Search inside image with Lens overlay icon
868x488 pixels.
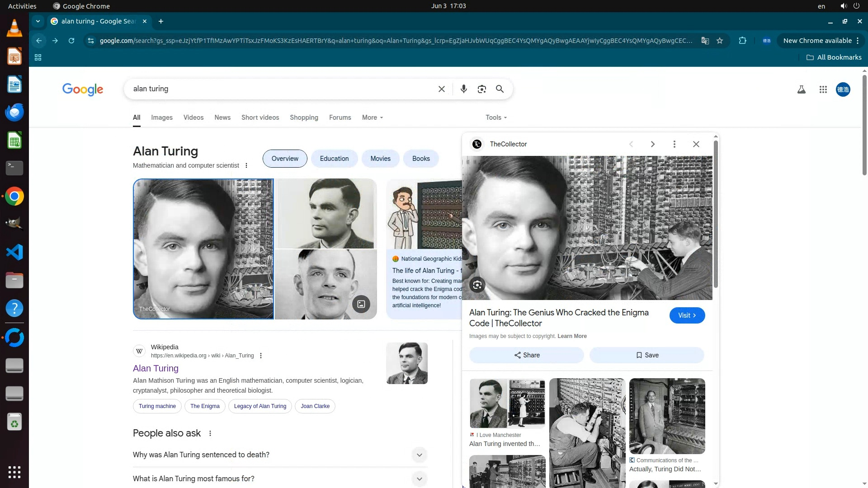coord(477,285)
